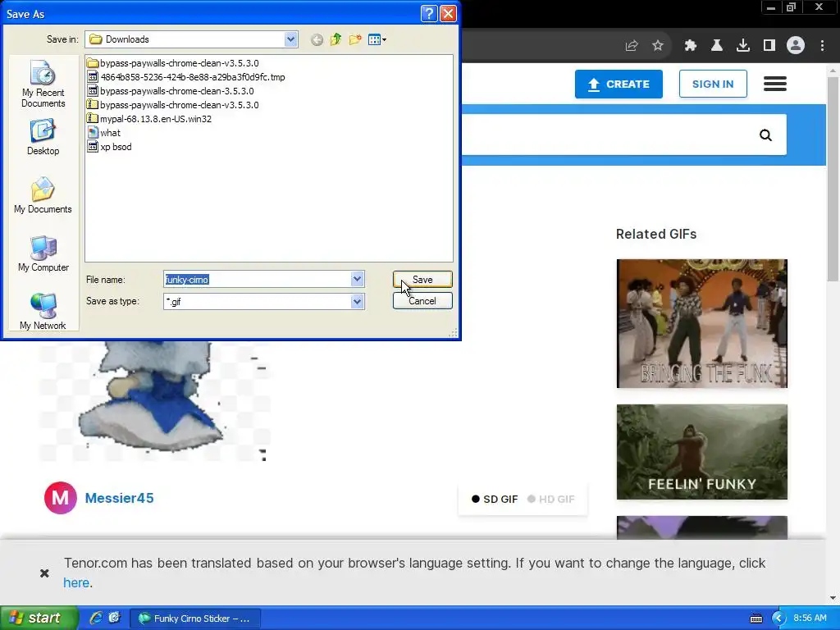Click the page vertical scrollbar thumb
Image resolution: width=840 pixels, height=630 pixels.
(x=833, y=180)
